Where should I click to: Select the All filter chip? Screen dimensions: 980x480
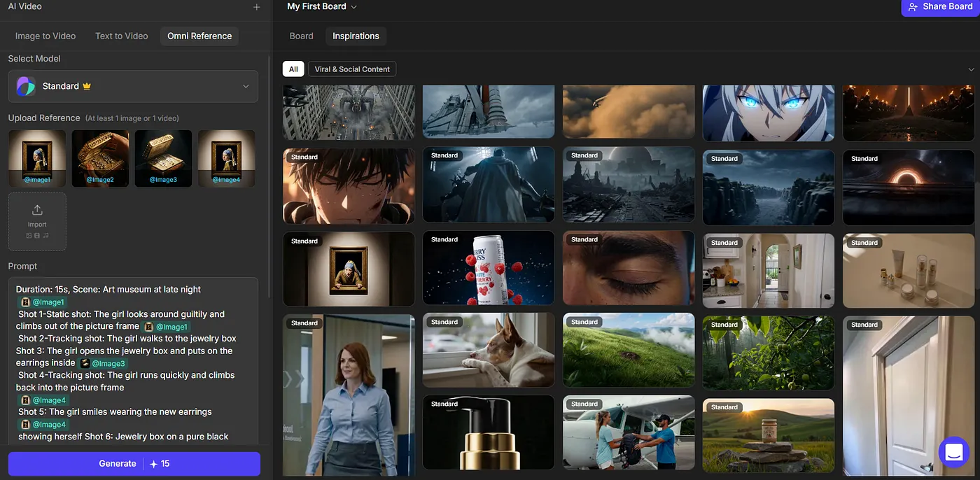point(293,69)
